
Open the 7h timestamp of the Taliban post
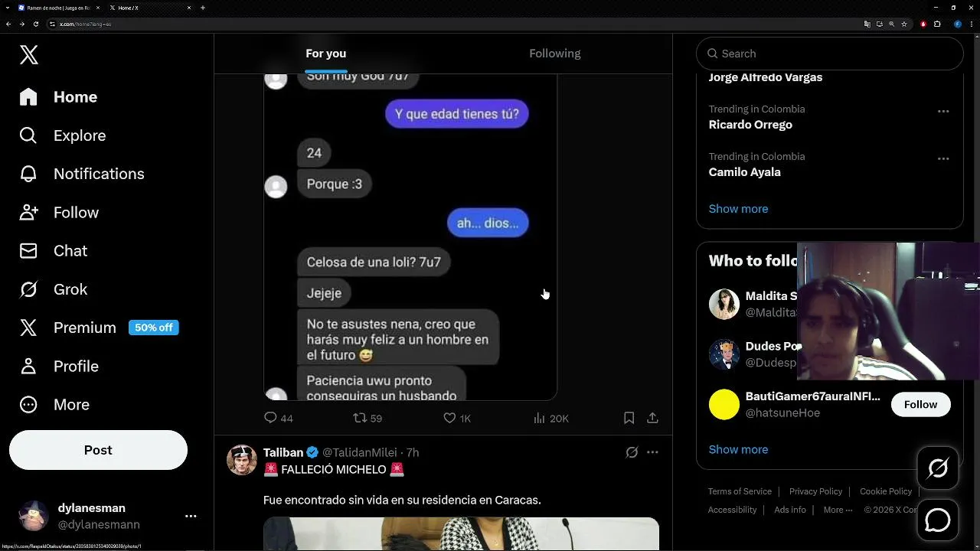point(413,452)
